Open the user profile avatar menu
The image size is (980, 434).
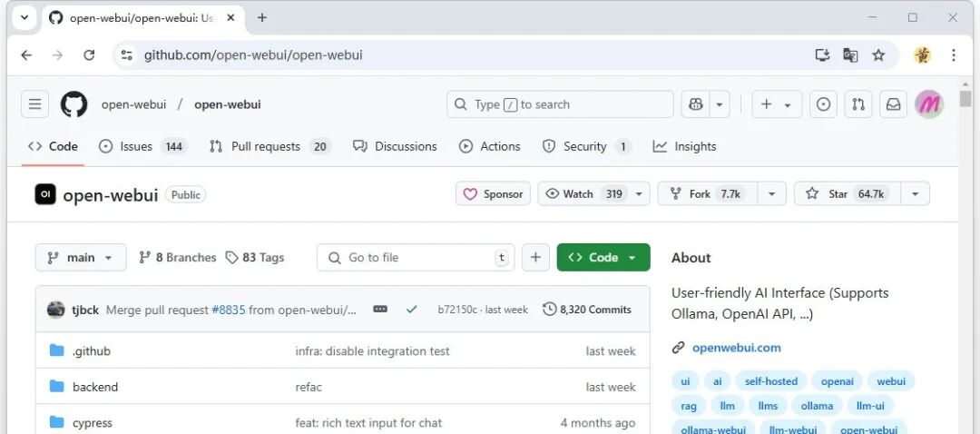929,104
